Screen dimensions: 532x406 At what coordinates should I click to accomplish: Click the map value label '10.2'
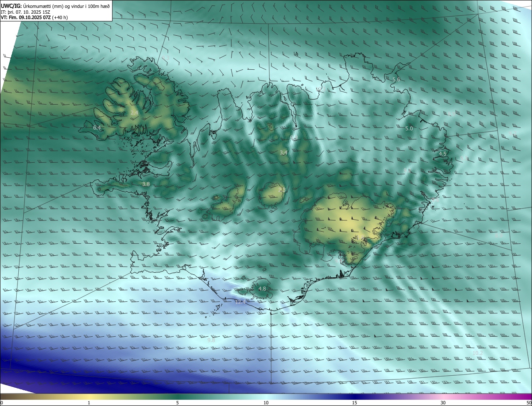point(478,353)
